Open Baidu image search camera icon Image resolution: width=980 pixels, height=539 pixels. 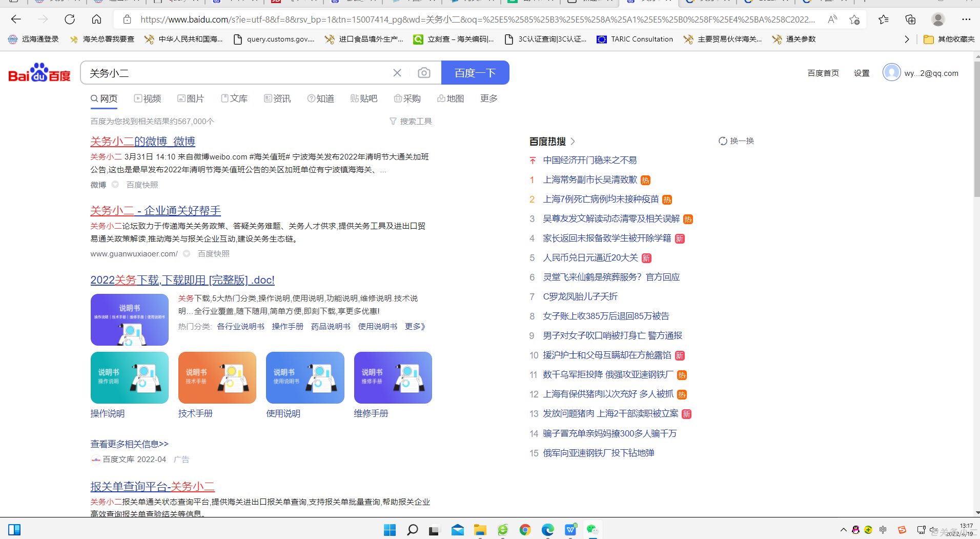(424, 73)
